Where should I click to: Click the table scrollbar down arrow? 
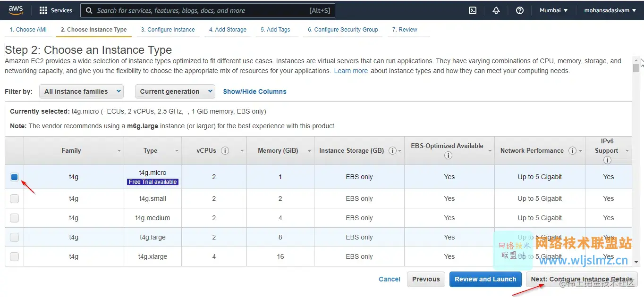point(636,262)
